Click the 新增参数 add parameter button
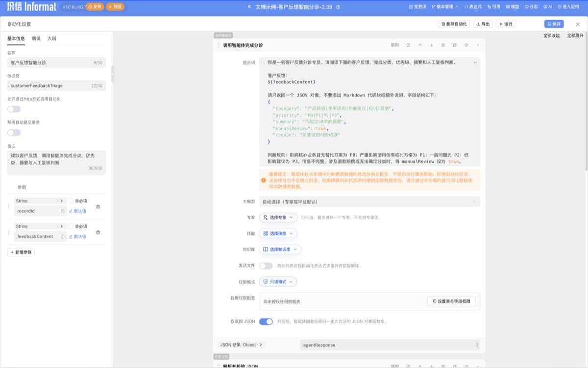Image resolution: width=588 pixels, height=368 pixels. (21, 252)
